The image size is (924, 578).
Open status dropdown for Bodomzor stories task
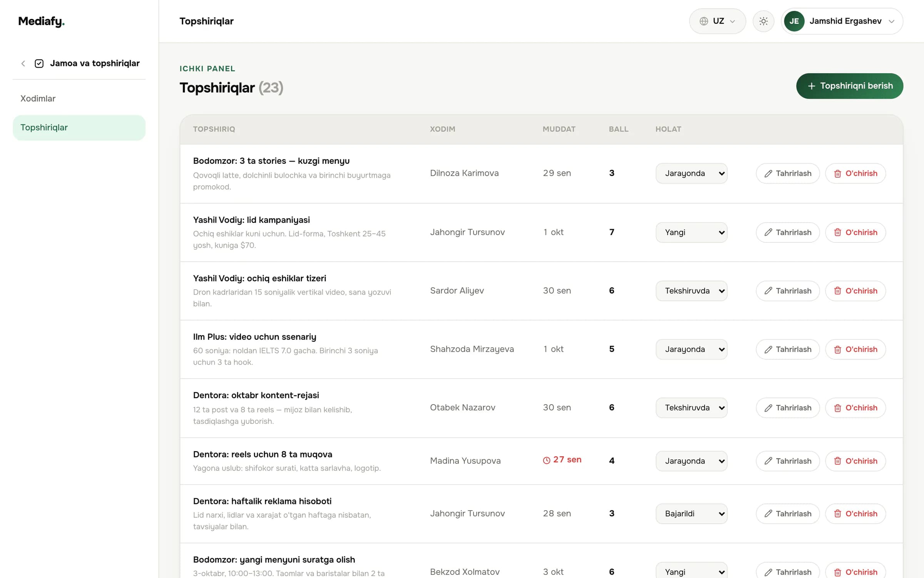tap(691, 173)
